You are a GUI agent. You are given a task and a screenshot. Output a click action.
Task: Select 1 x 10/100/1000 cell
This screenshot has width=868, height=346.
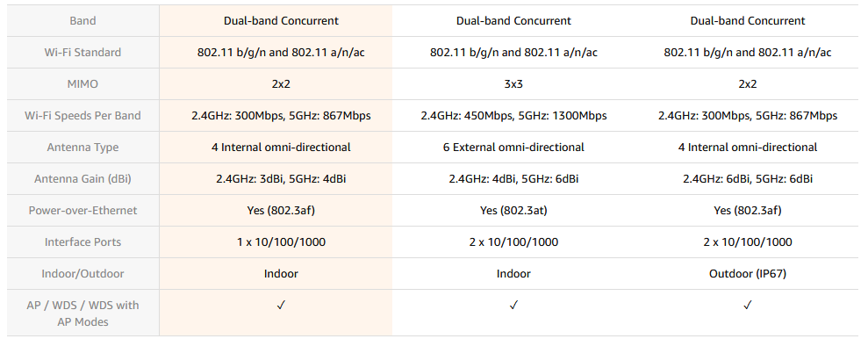281,241
